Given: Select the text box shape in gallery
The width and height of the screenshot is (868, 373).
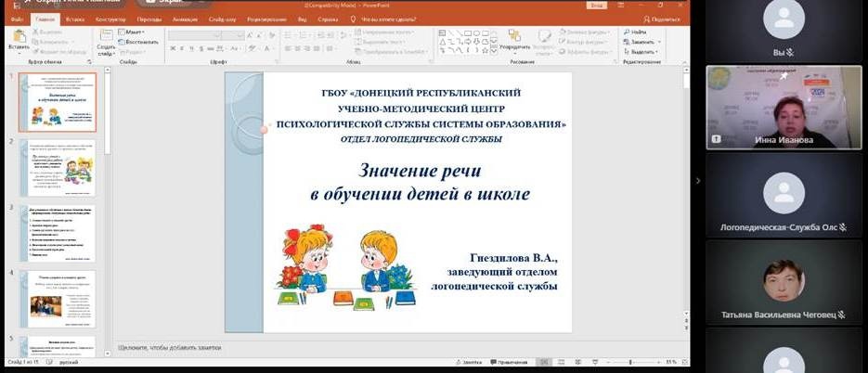Looking at the screenshot, I should tap(442, 33).
